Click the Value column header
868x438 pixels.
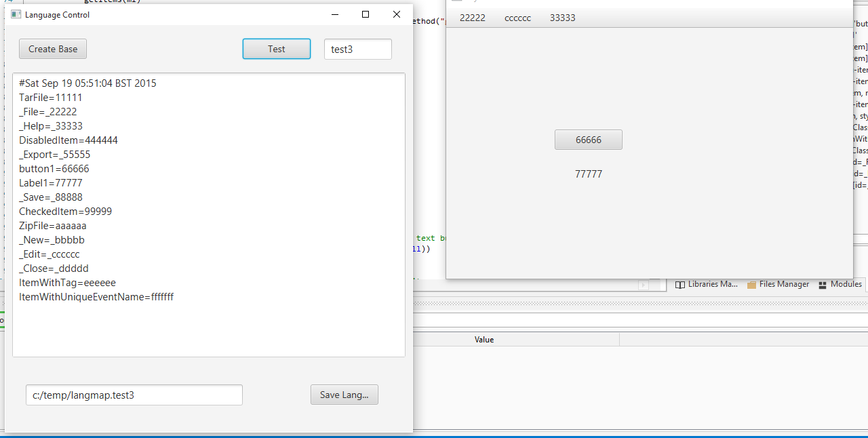tap(484, 340)
